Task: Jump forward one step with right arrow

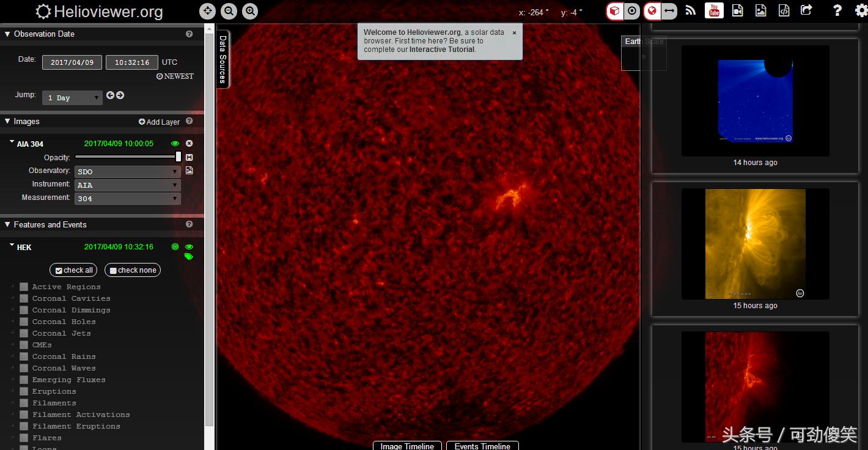Action: coord(120,95)
